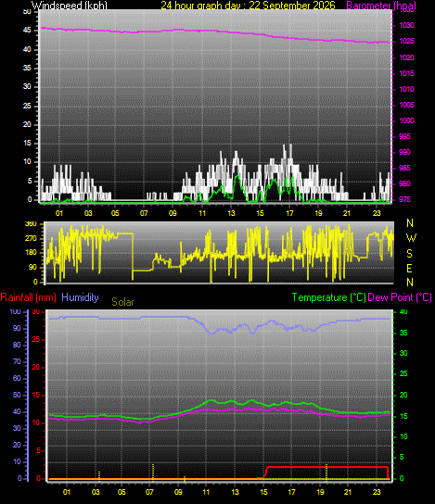Click the 1030 barometer scale value
This screenshot has width=435, height=504.
pyautogui.click(x=406, y=25)
